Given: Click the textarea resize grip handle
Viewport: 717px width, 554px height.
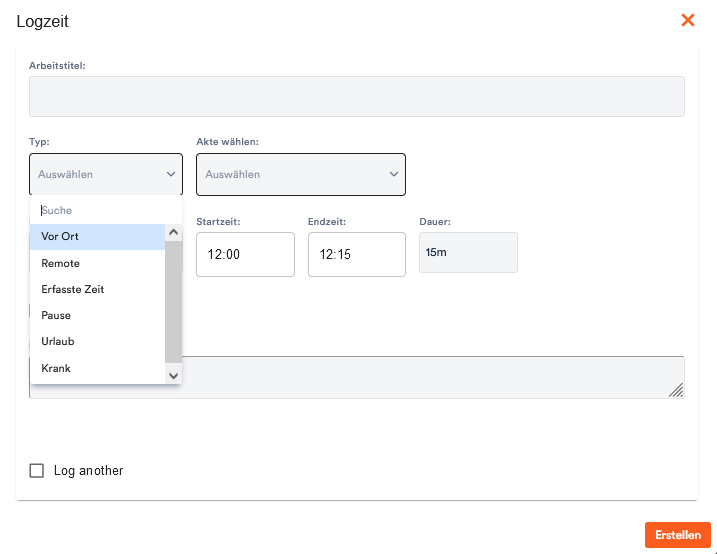Looking at the screenshot, I should pos(676,390).
